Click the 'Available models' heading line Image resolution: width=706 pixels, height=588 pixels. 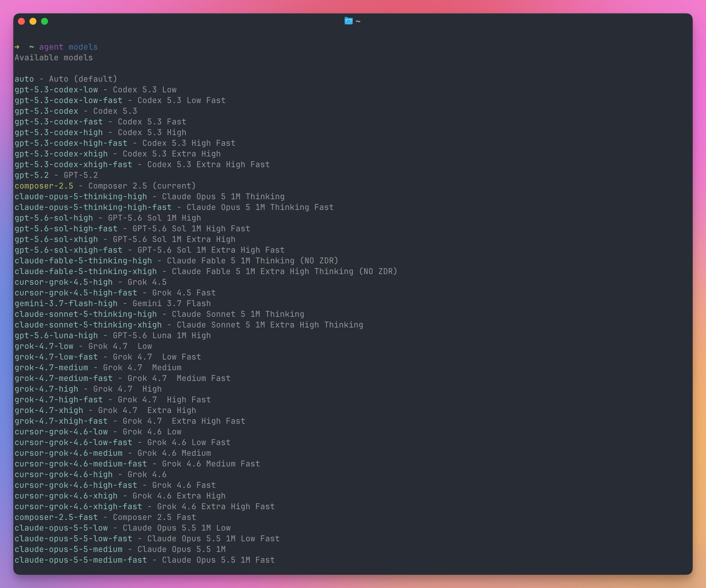coord(54,57)
